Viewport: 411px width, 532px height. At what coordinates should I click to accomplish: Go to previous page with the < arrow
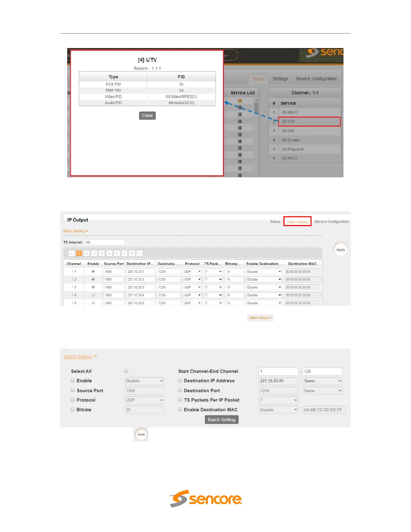72,253
